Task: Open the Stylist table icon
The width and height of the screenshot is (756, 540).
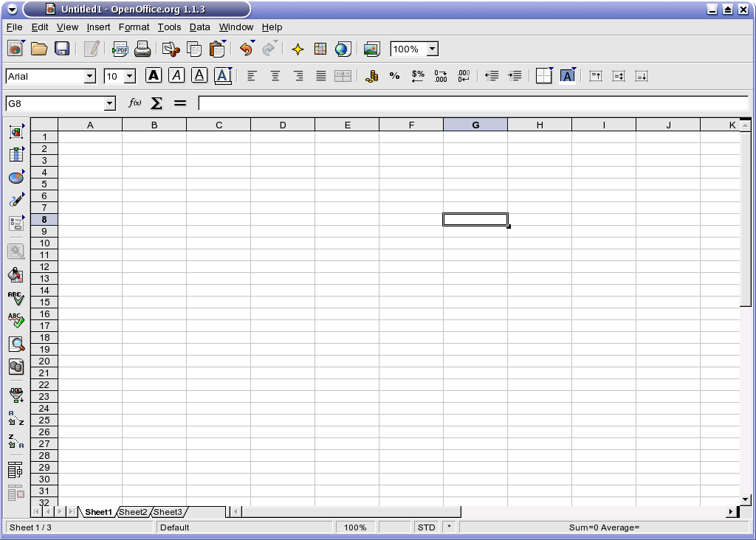Action: (320, 49)
